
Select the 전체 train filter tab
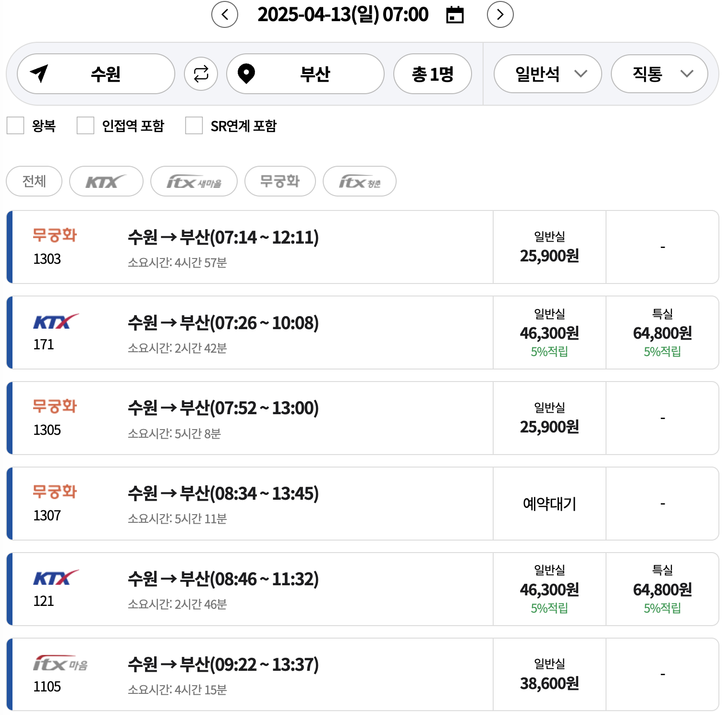pos(34,181)
